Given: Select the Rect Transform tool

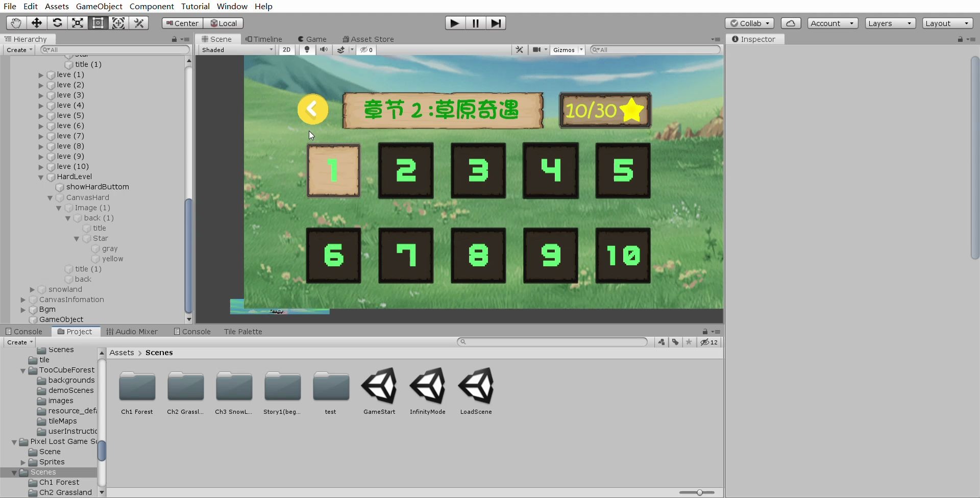Looking at the screenshot, I should click(98, 23).
